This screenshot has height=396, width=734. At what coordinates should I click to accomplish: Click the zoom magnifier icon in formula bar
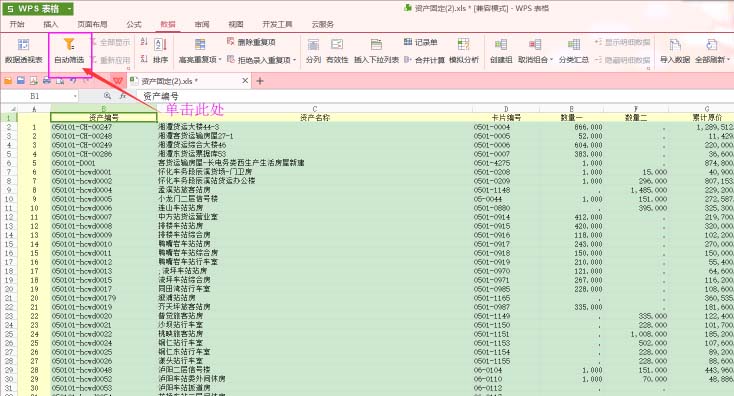click(x=107, y=96)
